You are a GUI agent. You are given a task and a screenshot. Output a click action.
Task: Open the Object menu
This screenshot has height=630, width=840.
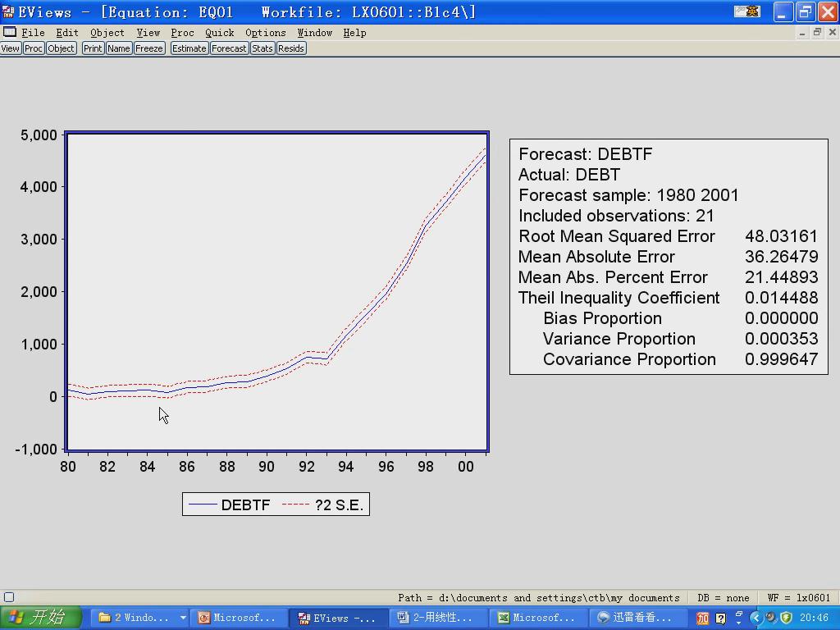(107, 33)
